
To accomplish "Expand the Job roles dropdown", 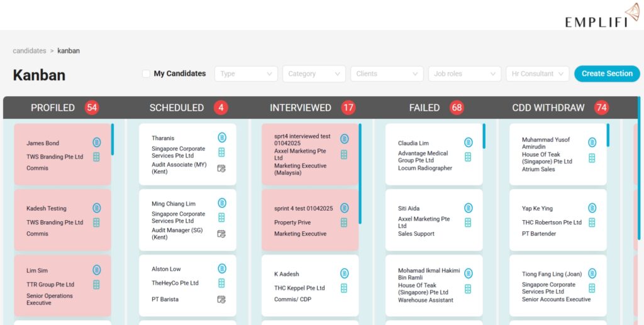I will point(465,74).
